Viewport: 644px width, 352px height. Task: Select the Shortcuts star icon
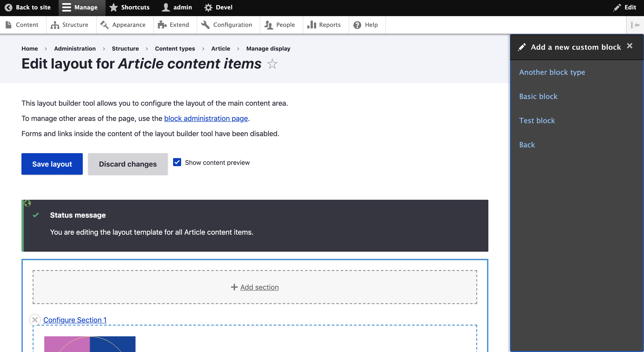tap(113, 7)
